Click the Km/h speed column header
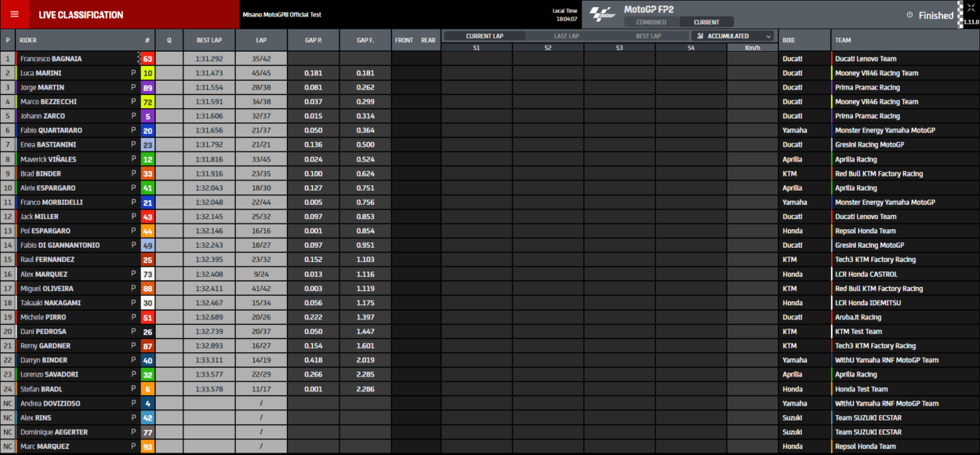Image resolution: width=980 pixels, height=455 pixels. tap(752, 48)
